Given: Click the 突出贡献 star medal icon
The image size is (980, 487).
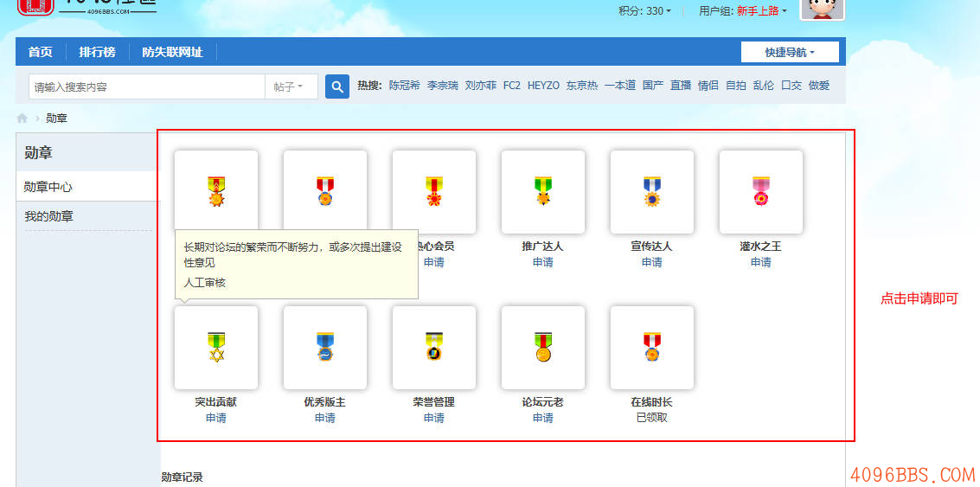Looking at the screenshot, I should pyautogui.click(x=215, y=347).
